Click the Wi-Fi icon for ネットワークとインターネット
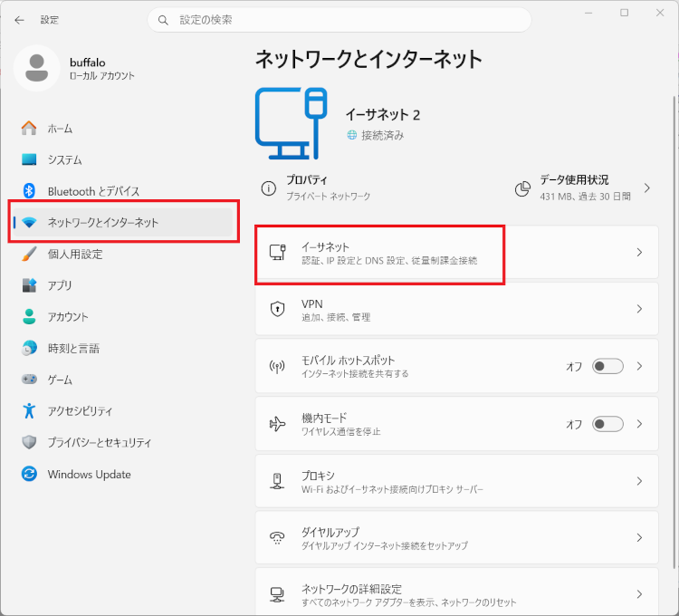 (29, 222)
